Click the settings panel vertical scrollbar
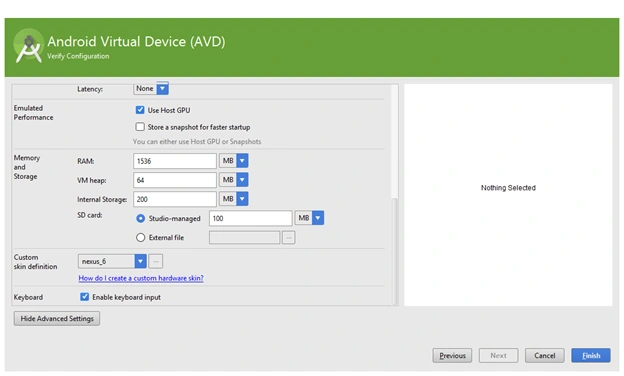Viewport: 624px width, 376px height. pos(394,251)
